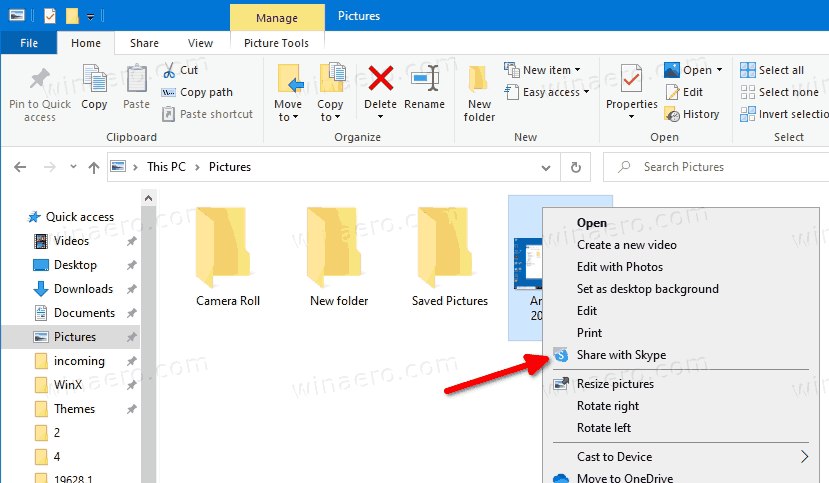Image resolution: width=829 pixels, height=483 pixels.
Task: Go up one folder level
Action: tap(94, 168)
